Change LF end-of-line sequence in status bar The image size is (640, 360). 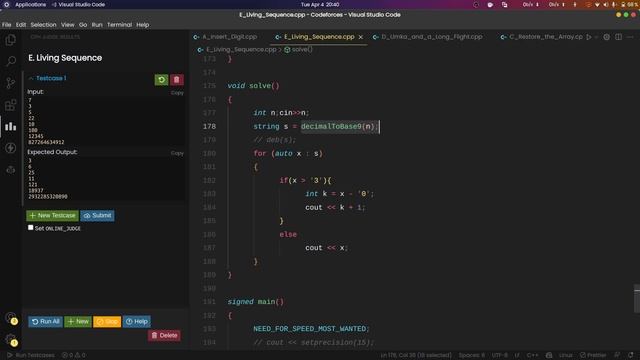coord(517,355)
